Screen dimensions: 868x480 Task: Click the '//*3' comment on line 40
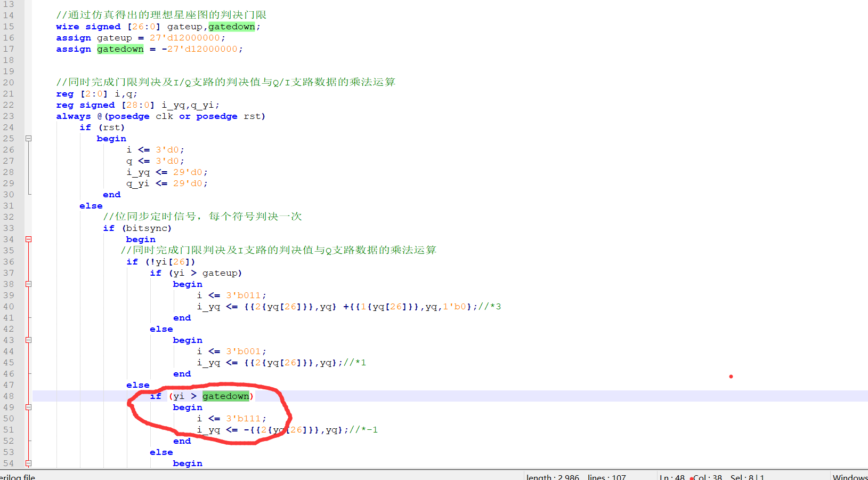(x=490, y=307)
